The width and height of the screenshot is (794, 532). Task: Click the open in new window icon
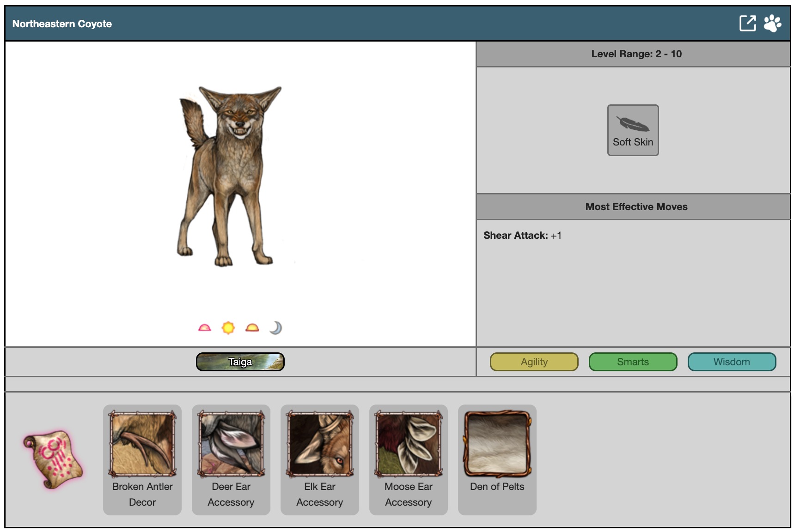747,23
